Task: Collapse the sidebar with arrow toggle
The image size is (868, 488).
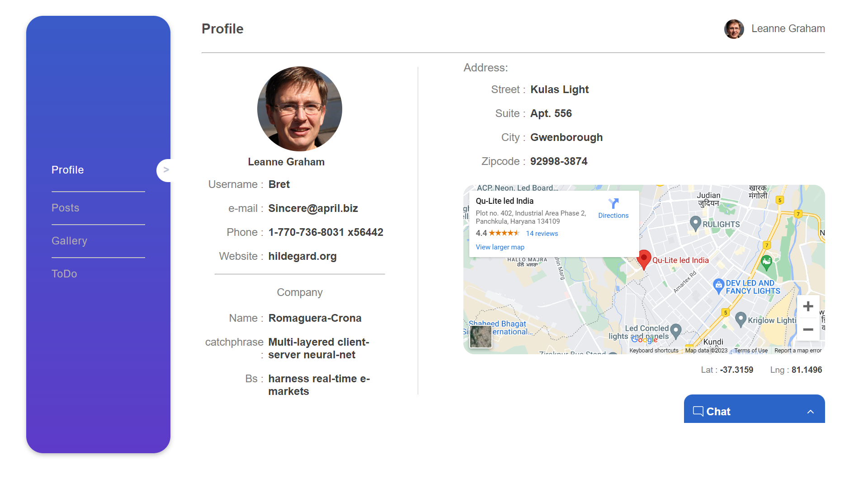Action: click(166, 170)
